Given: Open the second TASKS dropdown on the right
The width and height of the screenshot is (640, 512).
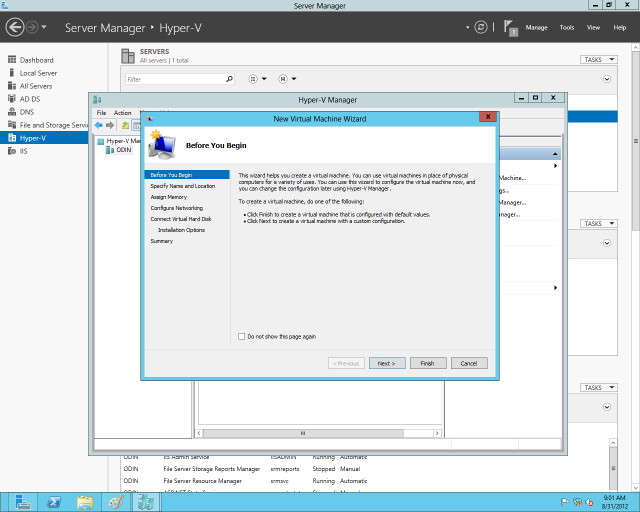Looking at the screenshot, I should [599, 223].
